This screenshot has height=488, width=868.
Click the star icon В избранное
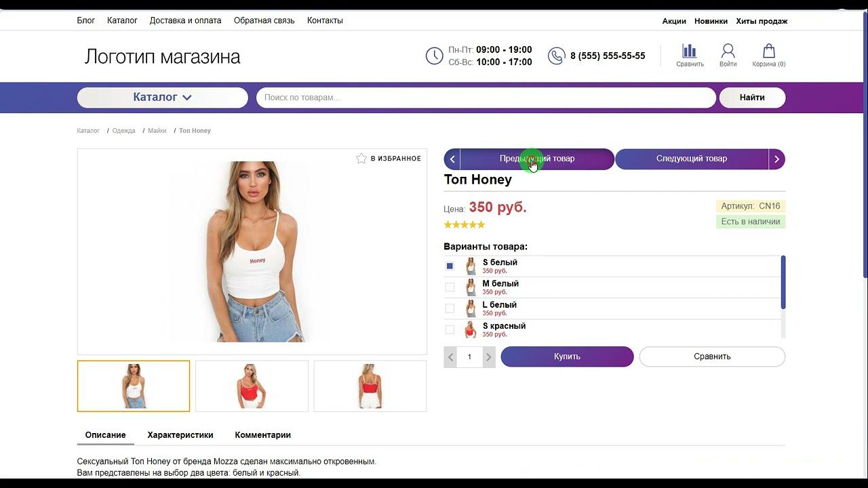[x=361, y=159]
